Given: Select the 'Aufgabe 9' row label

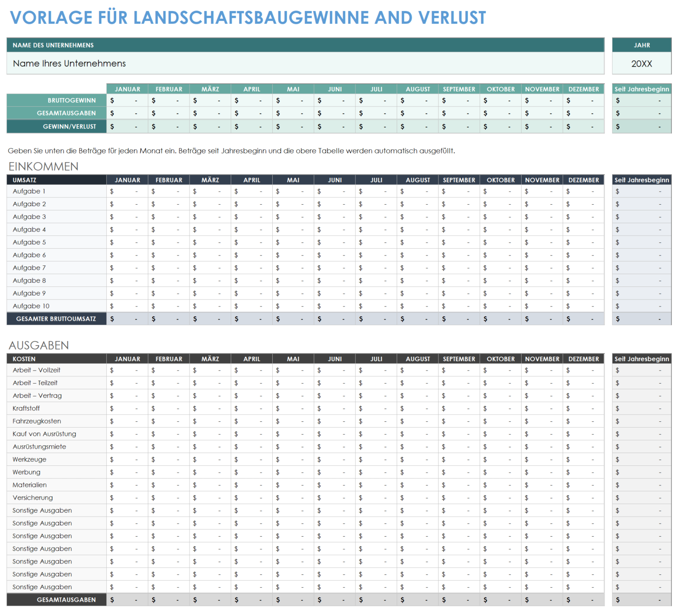Looking at the screenshot, I should tap(56, 293).
